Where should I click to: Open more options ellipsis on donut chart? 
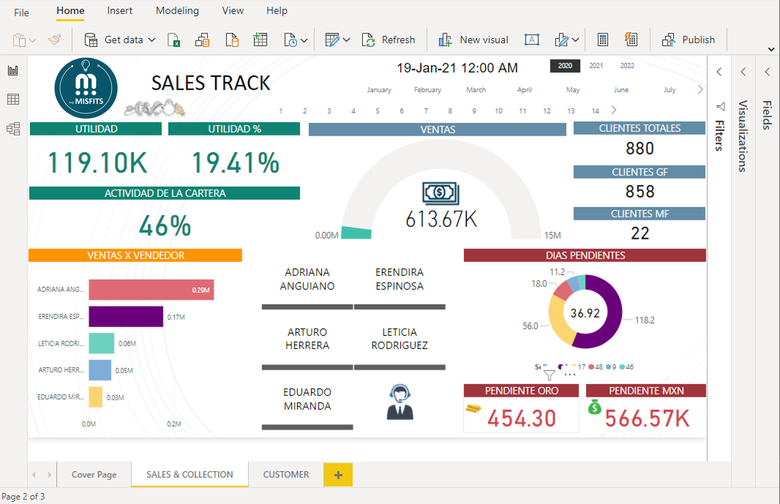[x=570, y=375]
